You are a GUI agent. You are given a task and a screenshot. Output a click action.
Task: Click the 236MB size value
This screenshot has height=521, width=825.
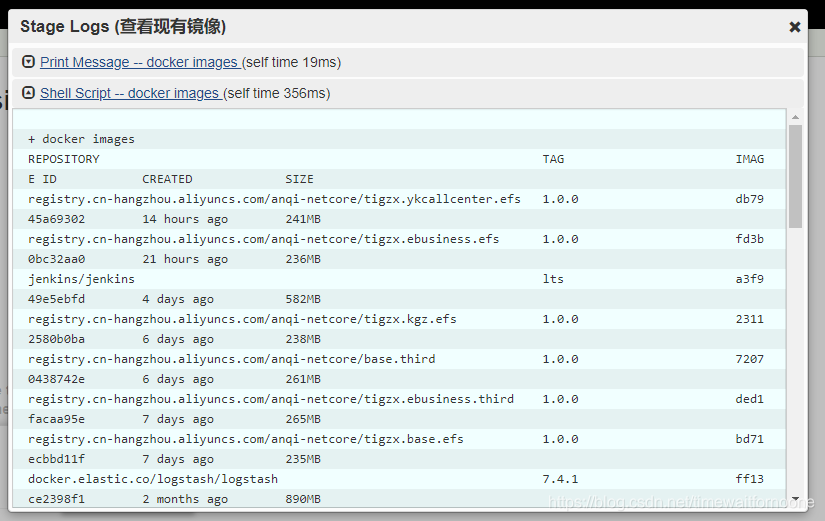coord(303,259)
